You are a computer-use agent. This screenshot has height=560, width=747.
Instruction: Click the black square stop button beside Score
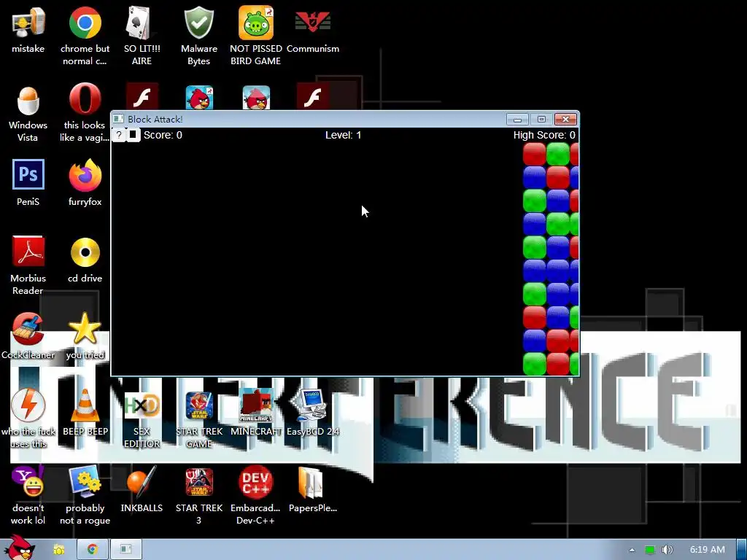133,135
